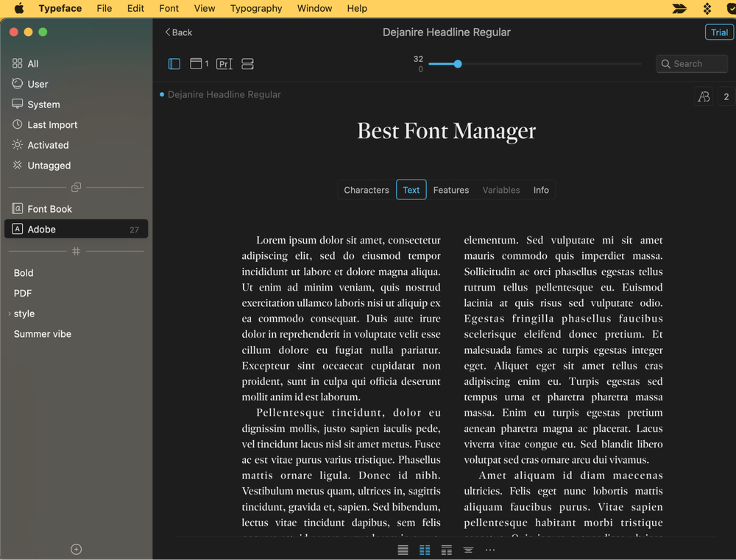This screenshot has height=560, width=736.
Task: Click the Trial badge button
Action: tap(719, 32)
